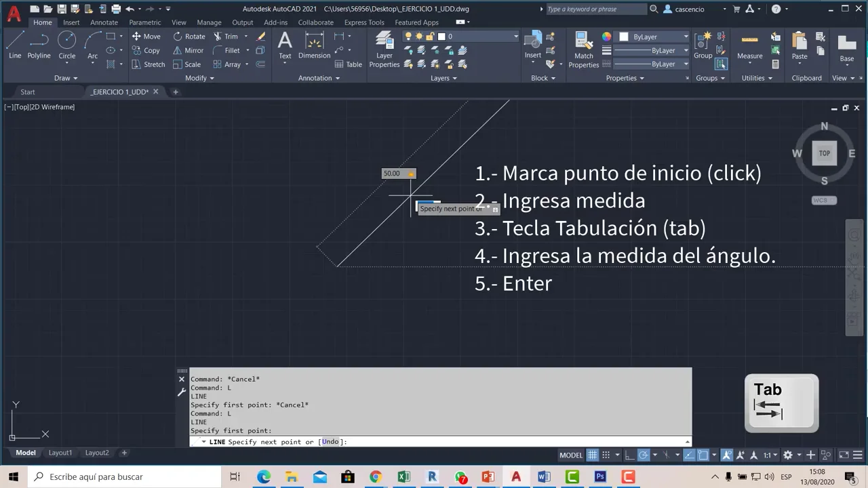
Task: Click TOP face on the ViewCube
Action: point(824,153)
